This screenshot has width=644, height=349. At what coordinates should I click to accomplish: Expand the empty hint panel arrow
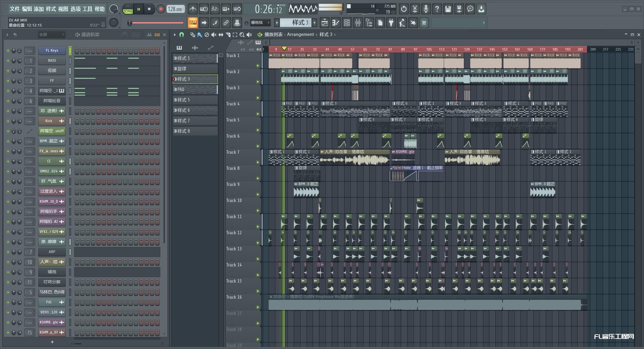coord(484,23)
